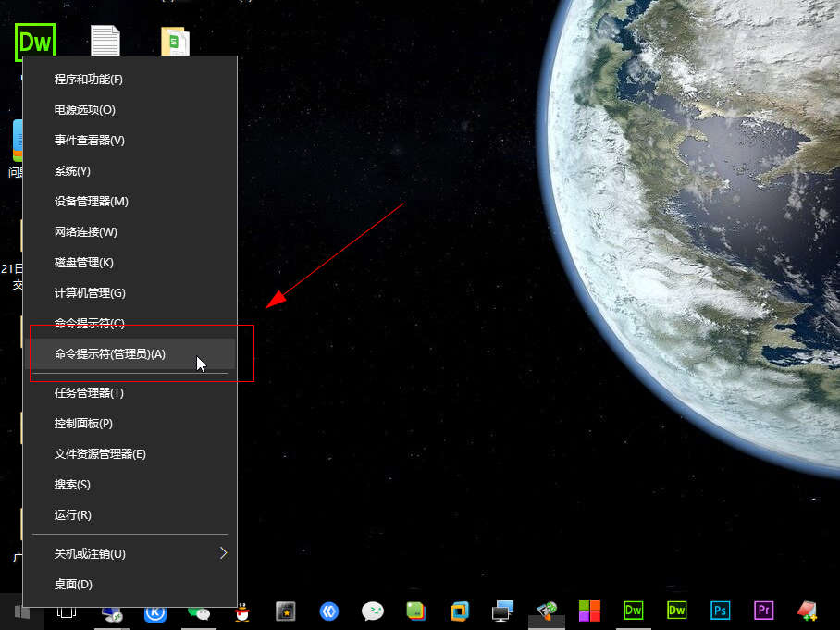Switch to the color picker taskbar app
Image resolution: width=840 pixels, height=630 pixels.
pos(547,611)
